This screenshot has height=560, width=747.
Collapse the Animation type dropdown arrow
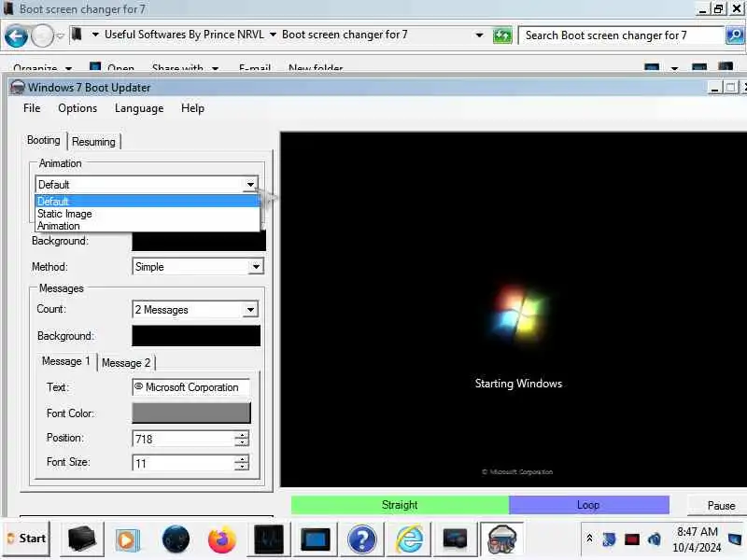point(250,184)
